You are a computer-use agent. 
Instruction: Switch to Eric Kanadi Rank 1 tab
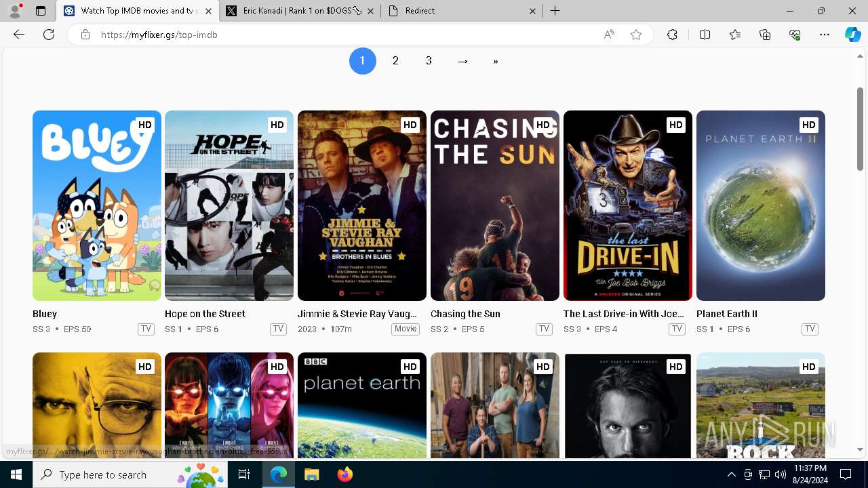click(299, 11)
